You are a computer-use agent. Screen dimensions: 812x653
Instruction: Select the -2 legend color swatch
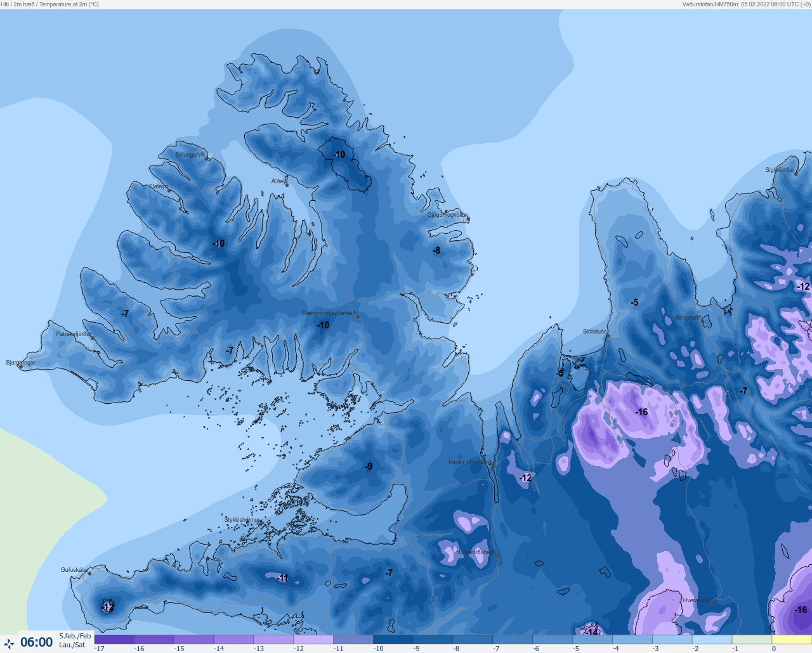(712, 640)
